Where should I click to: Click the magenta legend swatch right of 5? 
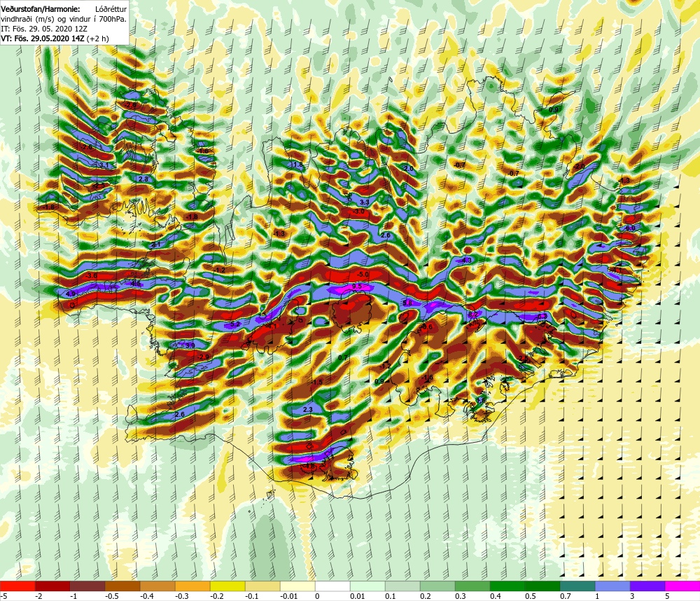pyautogui.click(x=682, y=586)
